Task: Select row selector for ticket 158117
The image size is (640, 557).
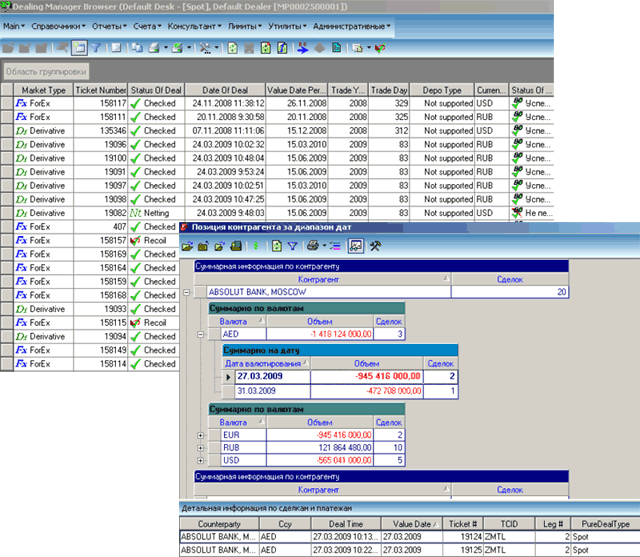Action: [7, 103]
